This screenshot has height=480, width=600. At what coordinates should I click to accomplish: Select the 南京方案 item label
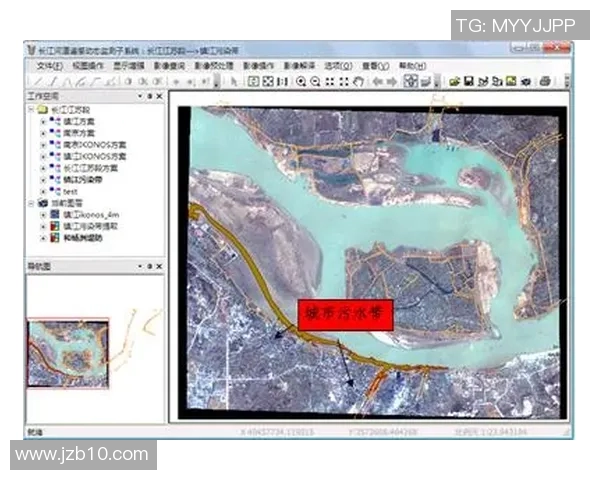(79, 133)
